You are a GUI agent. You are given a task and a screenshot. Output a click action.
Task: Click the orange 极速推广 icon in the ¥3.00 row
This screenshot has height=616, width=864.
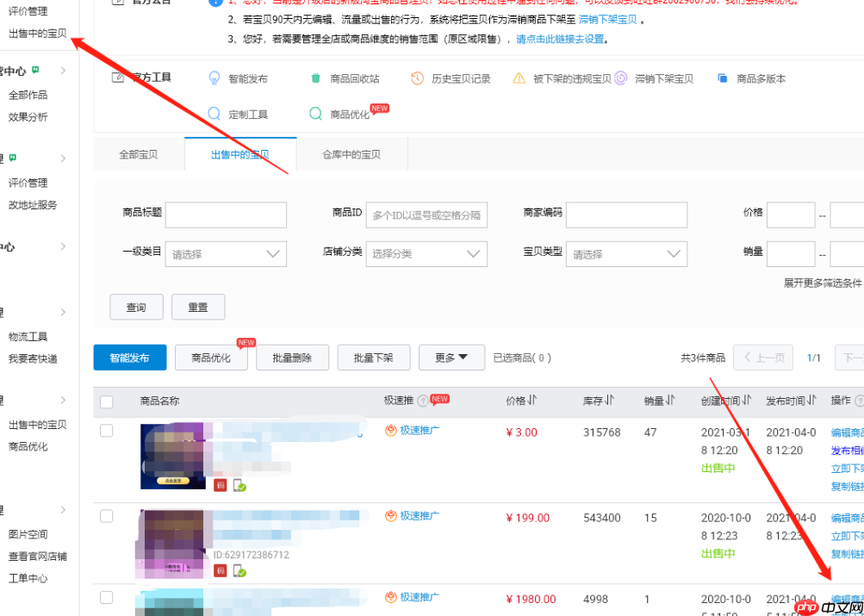pyautogui.click(x=391, y=431)
